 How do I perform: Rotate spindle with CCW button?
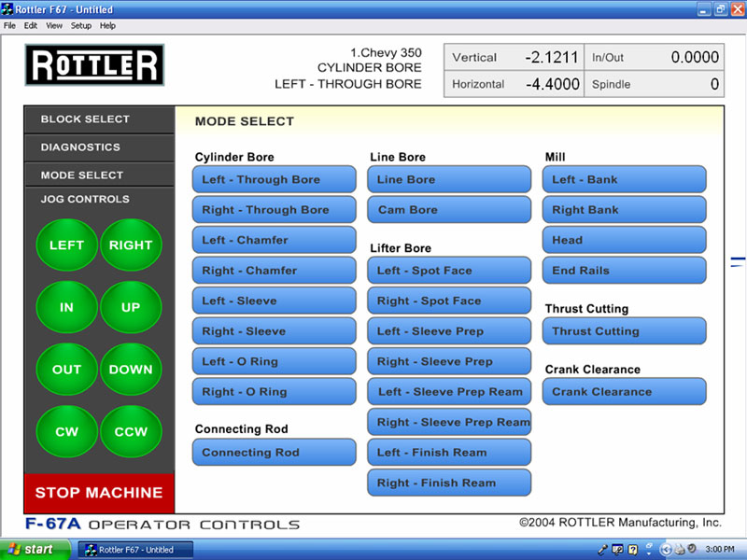[x=131, y=431]
